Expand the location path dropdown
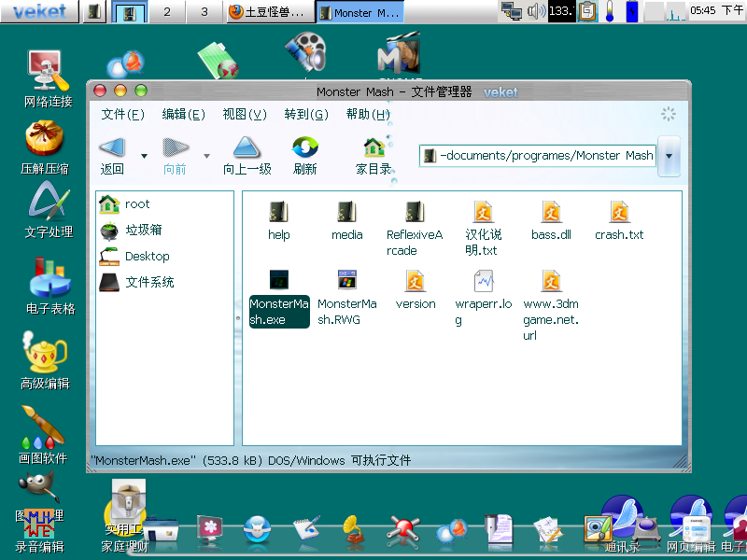 669,156
